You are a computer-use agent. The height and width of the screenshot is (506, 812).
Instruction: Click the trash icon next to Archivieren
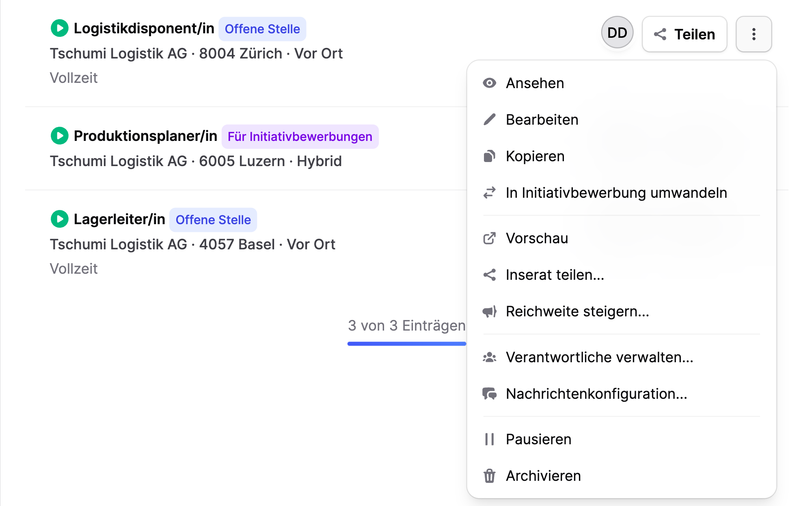point(490,476)
